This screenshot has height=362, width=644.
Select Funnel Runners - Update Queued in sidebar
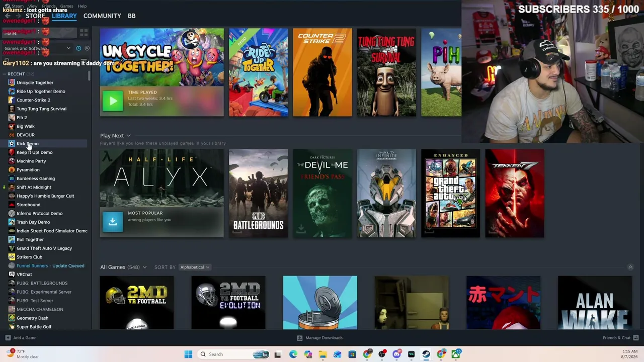coord(50,265)
